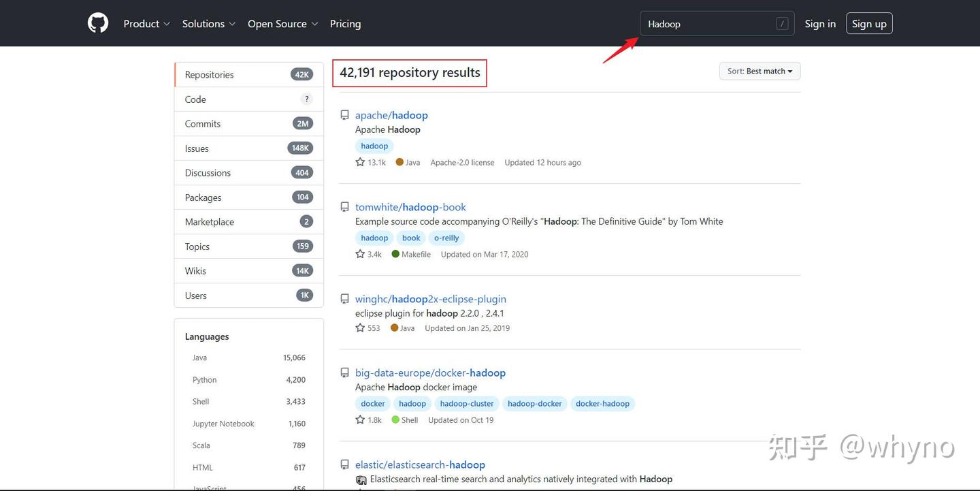Click the 13.1k star icon
This screenshot has height=491, width=980.
pyautogui.click(x=360, y=162)
